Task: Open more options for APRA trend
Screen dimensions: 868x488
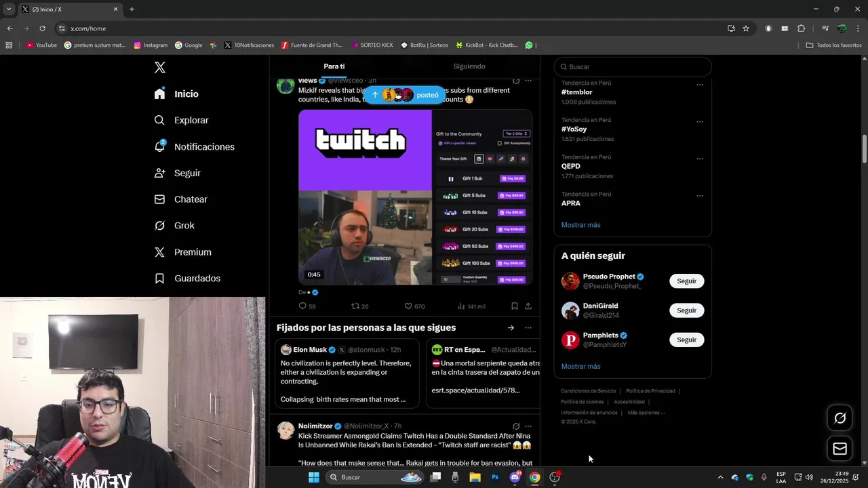Action: click(700, 196)
